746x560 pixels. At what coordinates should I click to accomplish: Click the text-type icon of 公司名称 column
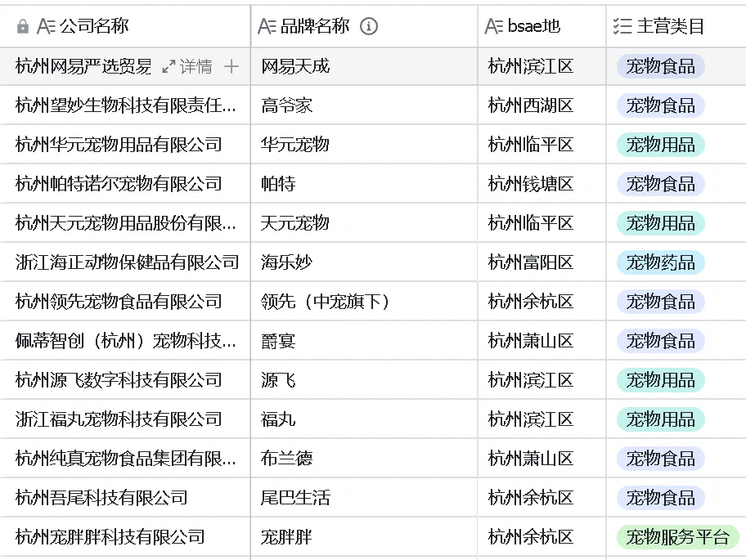(46, 26)
